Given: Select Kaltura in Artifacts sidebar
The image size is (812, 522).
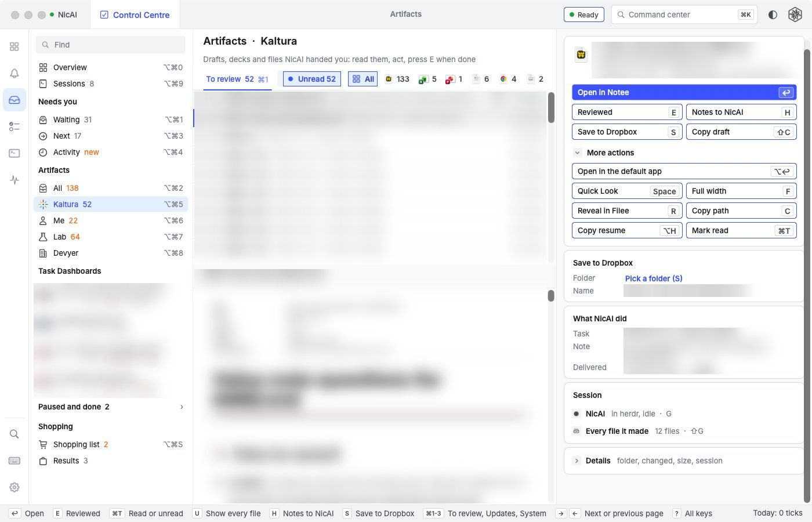Looking at the screenshot, I should 111,204.
